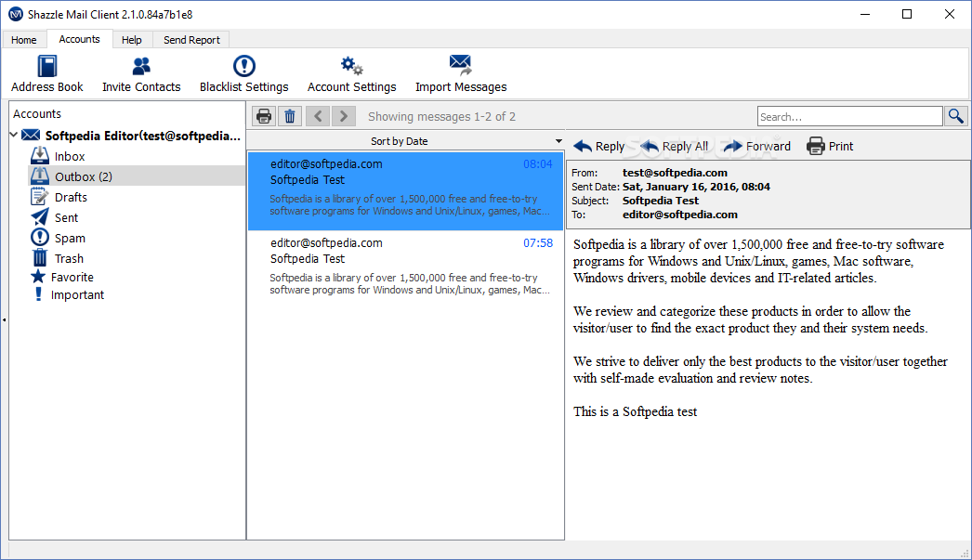Click 'Showing messages 1-2 of 2' text
972x560 pixels.
[442, 116]
